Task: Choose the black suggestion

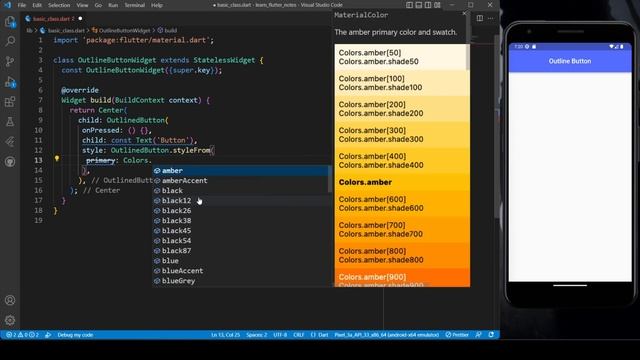Action: (241, 191)
